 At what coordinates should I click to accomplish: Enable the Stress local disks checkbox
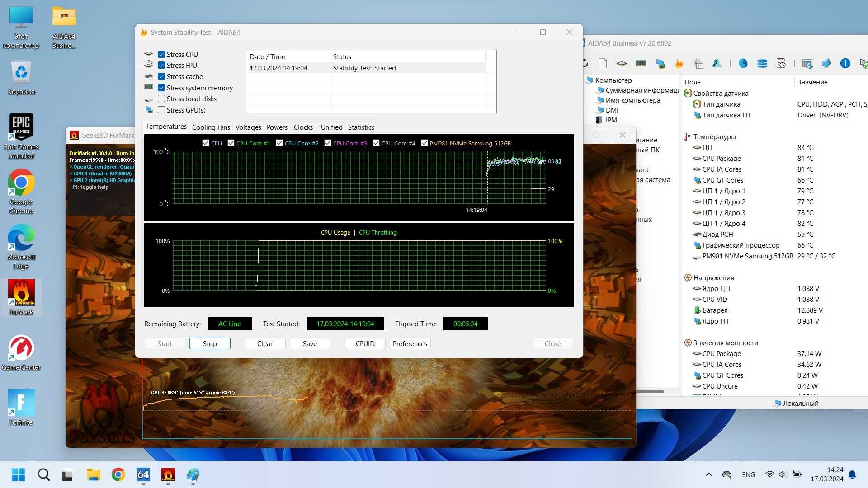[x=161, y=99]
